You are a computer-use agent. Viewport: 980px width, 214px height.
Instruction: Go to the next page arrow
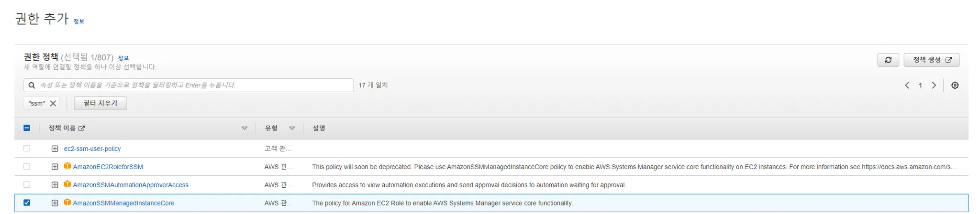[934, 86]
